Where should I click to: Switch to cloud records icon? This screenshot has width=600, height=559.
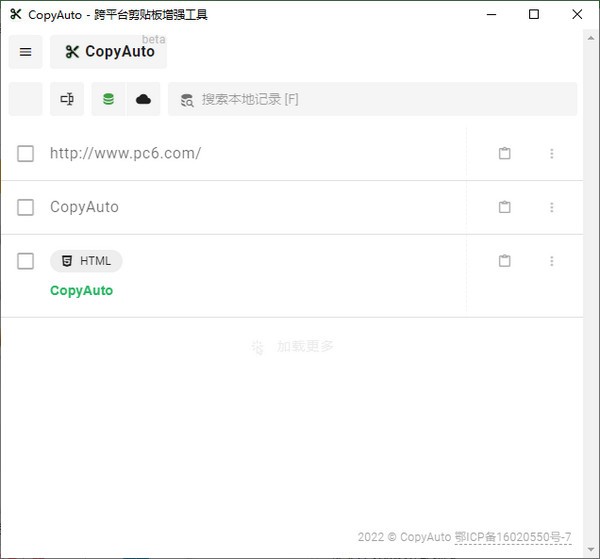pyautogui.click(x=143, y=99)
